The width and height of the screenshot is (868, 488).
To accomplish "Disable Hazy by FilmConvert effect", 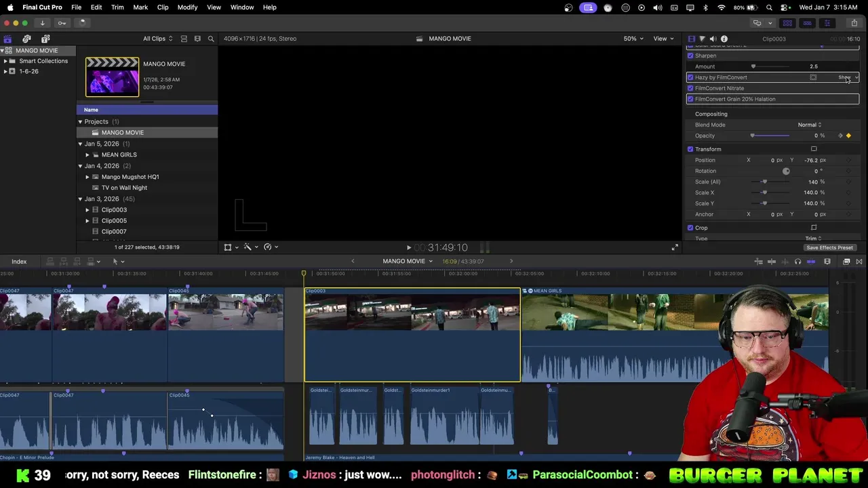I will 690,77.
